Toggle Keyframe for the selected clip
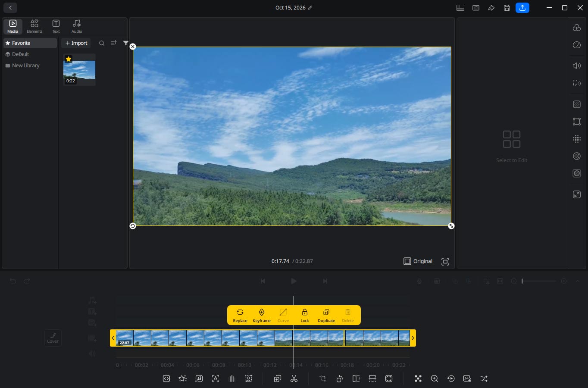Screen dimensions: 588x388 (x=262, y=315)
